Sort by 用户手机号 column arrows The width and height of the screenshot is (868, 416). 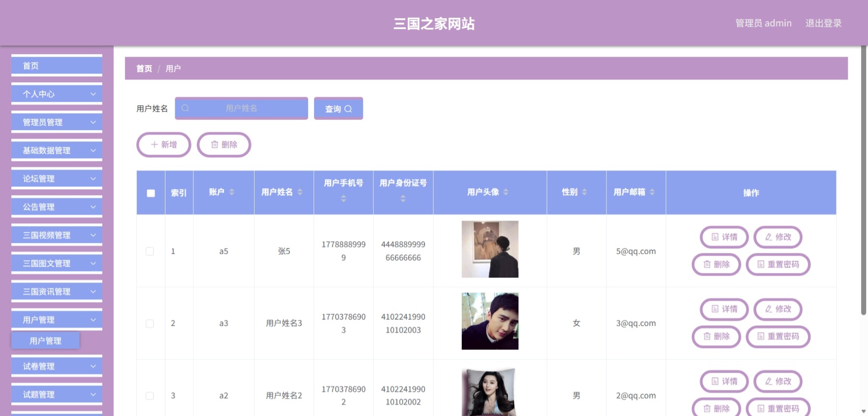click(x=344, y=198)
